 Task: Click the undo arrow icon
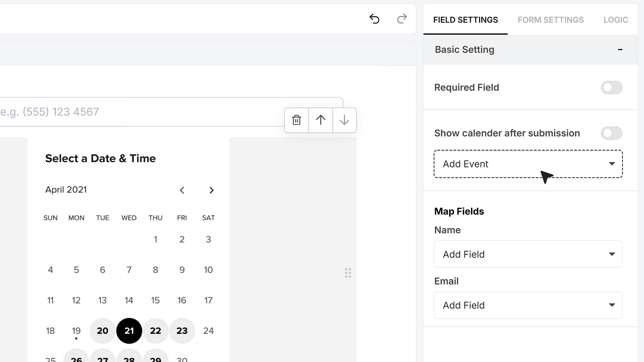(x=374, y=19)
